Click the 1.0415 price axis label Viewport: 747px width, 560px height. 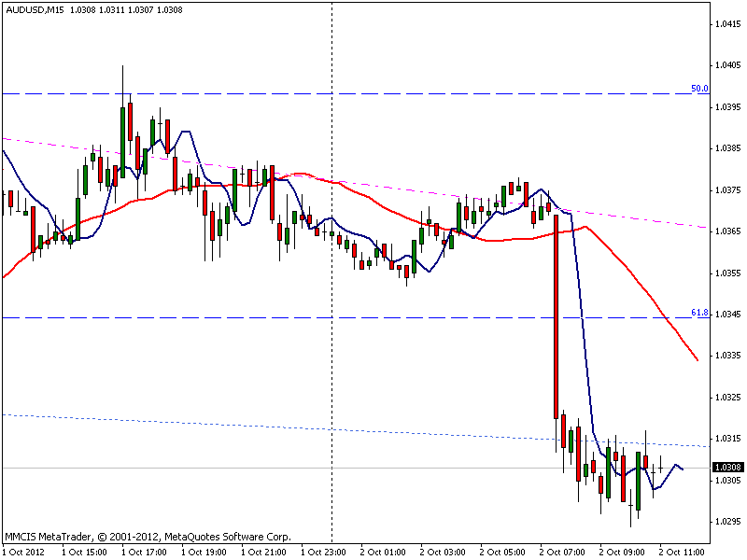(728, 24)
